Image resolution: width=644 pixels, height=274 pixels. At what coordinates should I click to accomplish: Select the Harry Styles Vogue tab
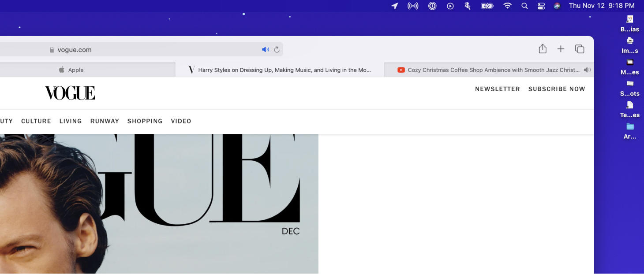pyautogui.click(x=280, y=70)
